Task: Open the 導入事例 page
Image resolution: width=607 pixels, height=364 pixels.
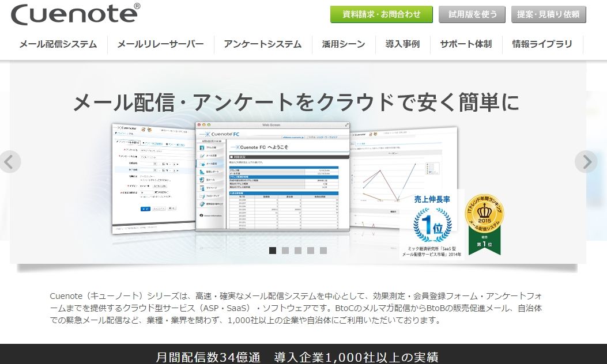Action: pos(401,44)
